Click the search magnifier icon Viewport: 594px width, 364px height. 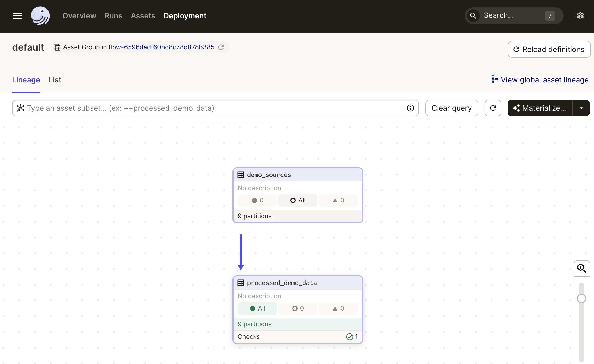(x=473, y=15)
